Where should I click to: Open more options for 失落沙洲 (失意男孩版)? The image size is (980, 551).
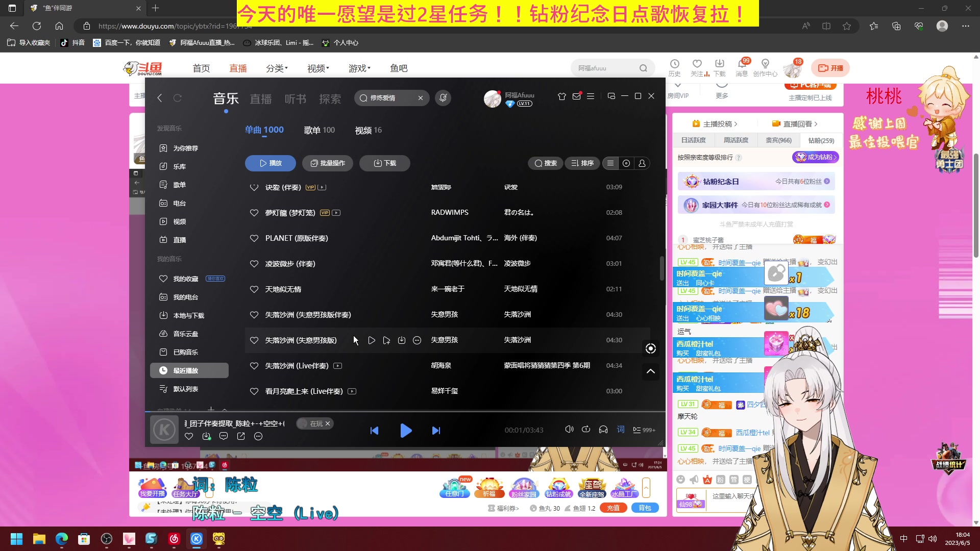417,340
